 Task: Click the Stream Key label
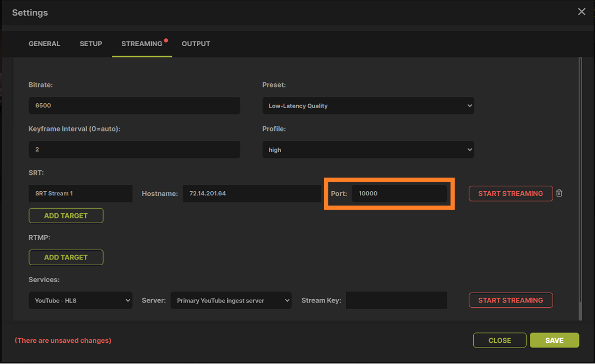tap(322, 300)
